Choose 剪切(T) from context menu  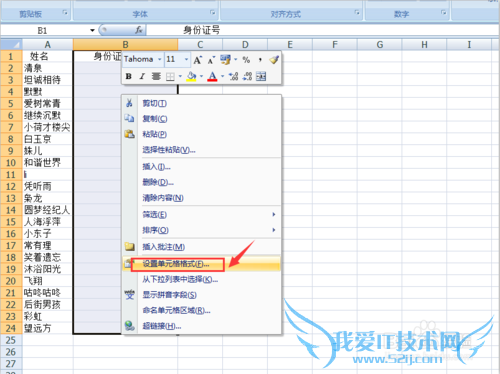click(202, 103)
